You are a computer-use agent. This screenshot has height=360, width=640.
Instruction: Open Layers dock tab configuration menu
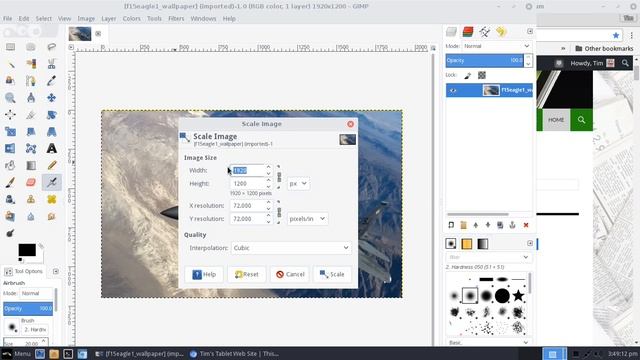[530, 31]
